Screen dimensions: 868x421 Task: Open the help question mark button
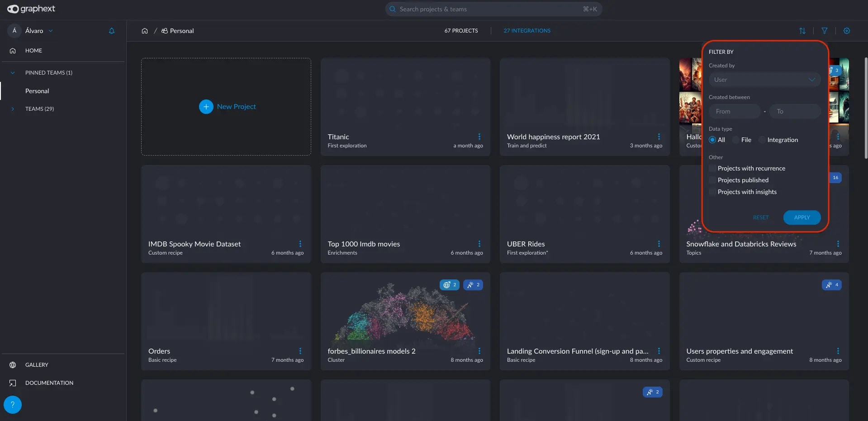[12, 405]
